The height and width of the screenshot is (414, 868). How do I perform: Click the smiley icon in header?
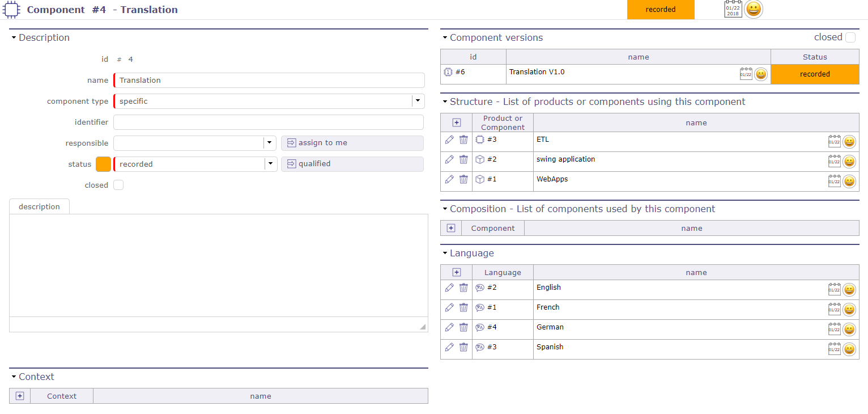(754, 9)
